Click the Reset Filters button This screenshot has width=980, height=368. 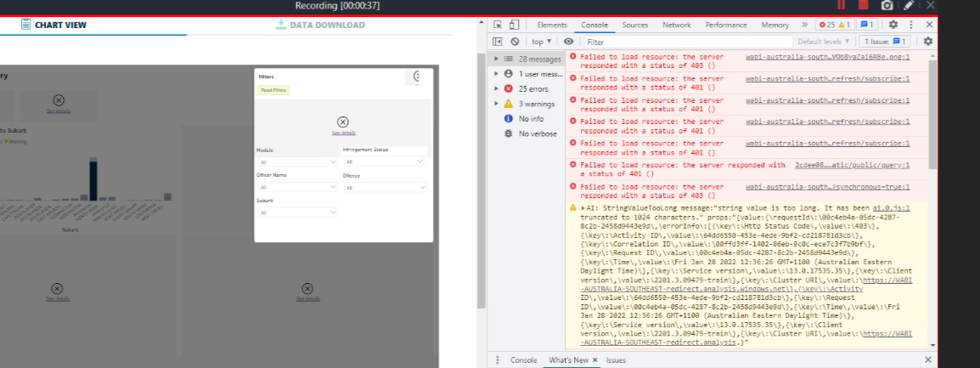[273, 90]
